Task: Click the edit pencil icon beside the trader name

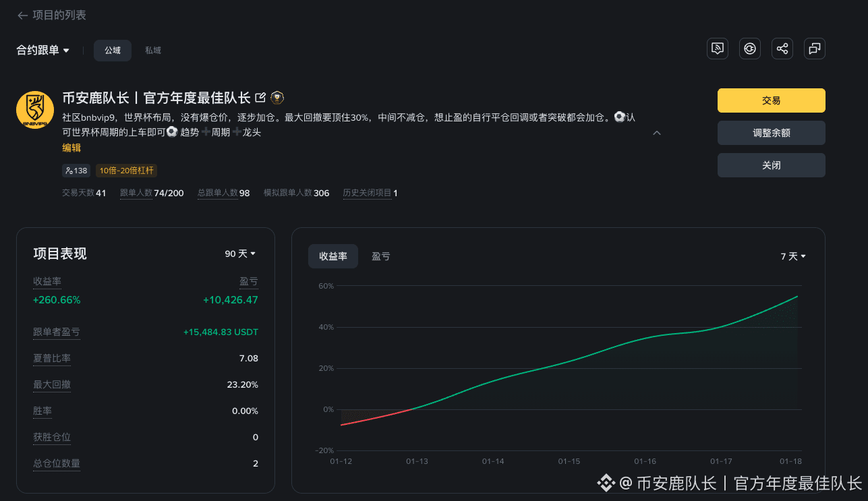Action: 261,97
